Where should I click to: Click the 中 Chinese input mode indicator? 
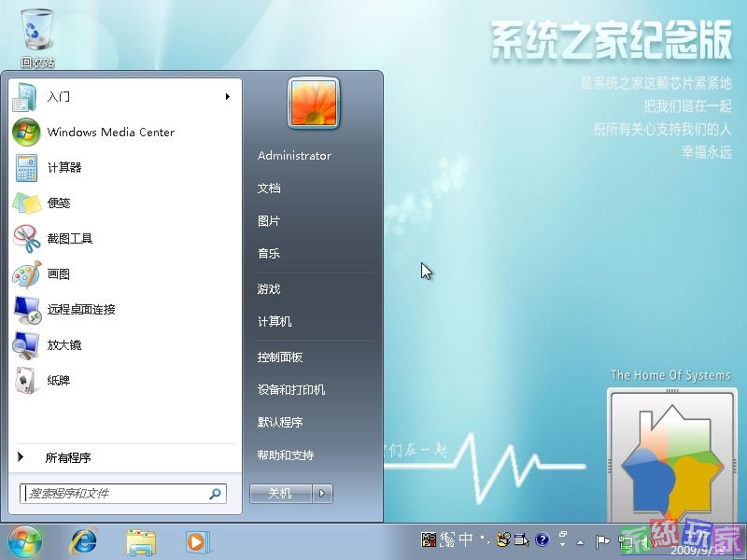tap(465, 539)
